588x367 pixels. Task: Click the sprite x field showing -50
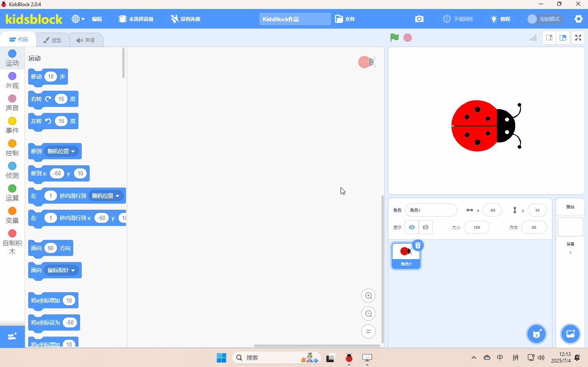(492, 210)
